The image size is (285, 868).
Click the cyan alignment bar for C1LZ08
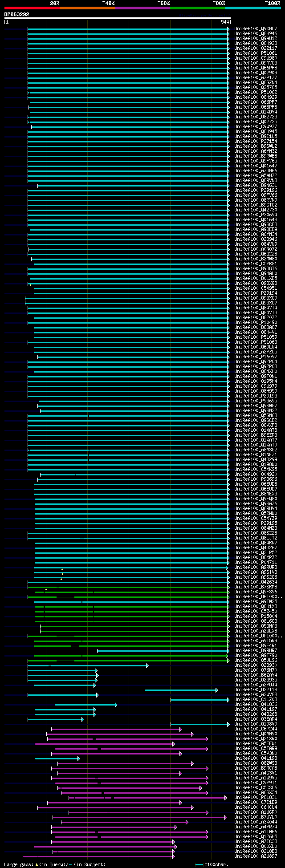click(x=199, y=699)
